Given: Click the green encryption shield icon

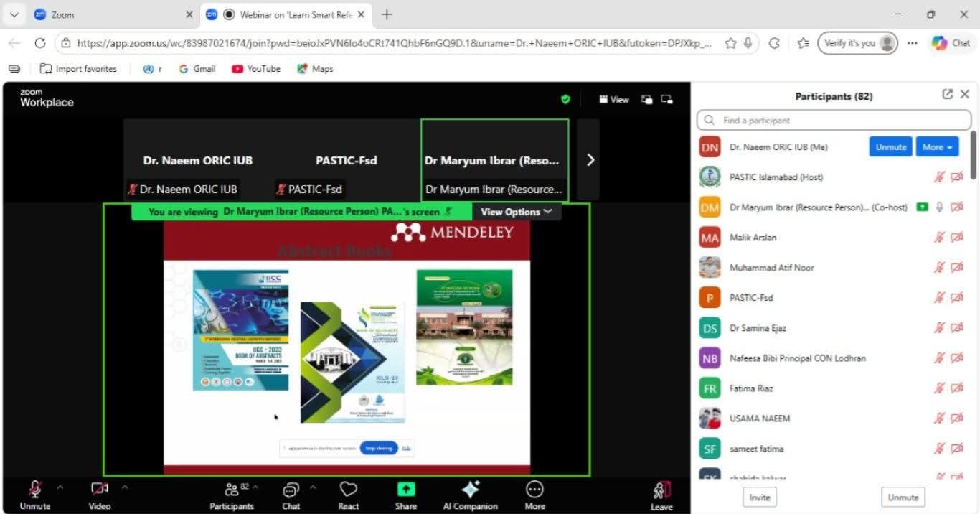Looking at the screenshot, I should [x=565, y=100].
